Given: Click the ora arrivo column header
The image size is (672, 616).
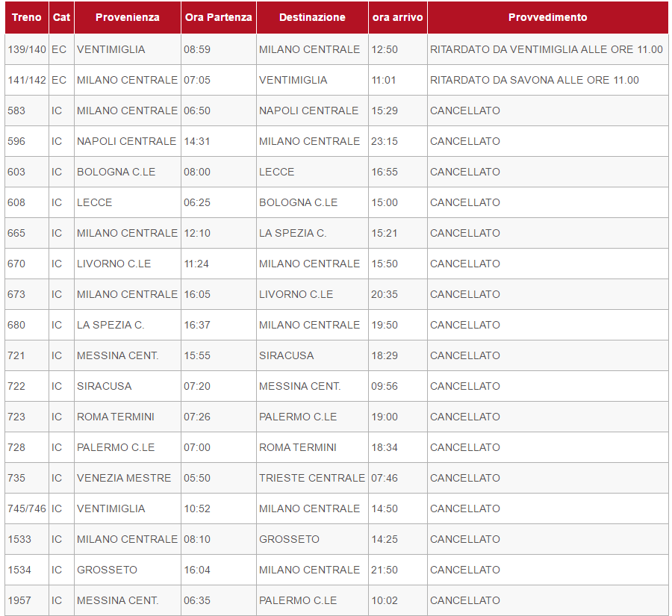Looking at the screenshot, I should tap(397, 17).
